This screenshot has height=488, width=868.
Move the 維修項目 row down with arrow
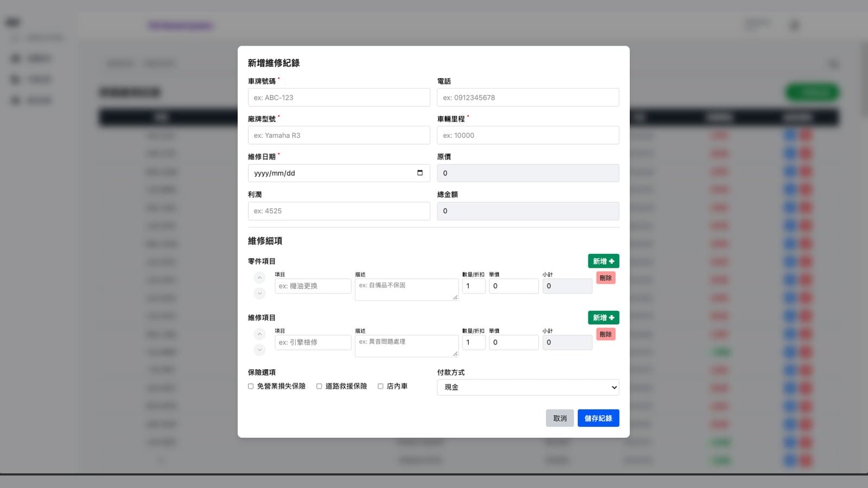tap(260, 350)
